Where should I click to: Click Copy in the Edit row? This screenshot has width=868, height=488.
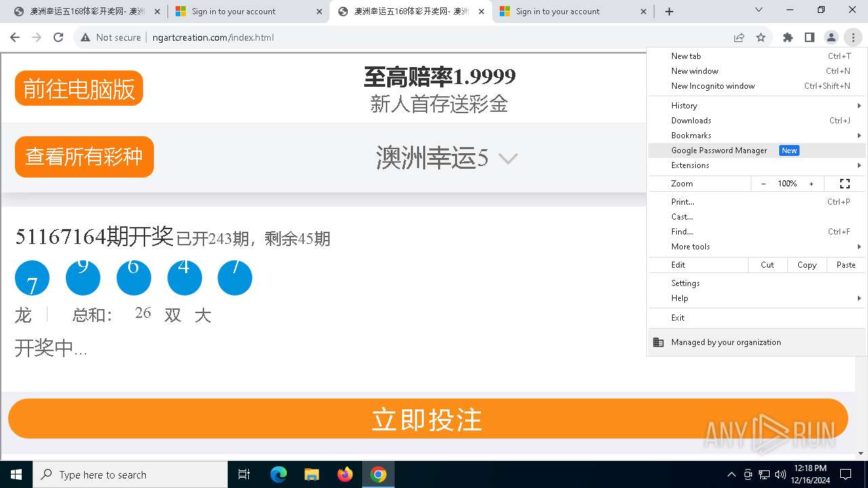807,265
